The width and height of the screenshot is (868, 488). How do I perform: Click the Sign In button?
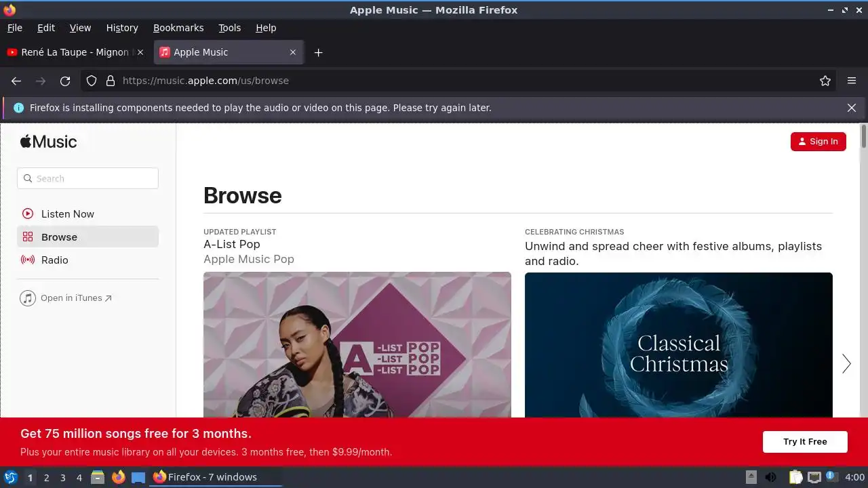pos(818,141)
